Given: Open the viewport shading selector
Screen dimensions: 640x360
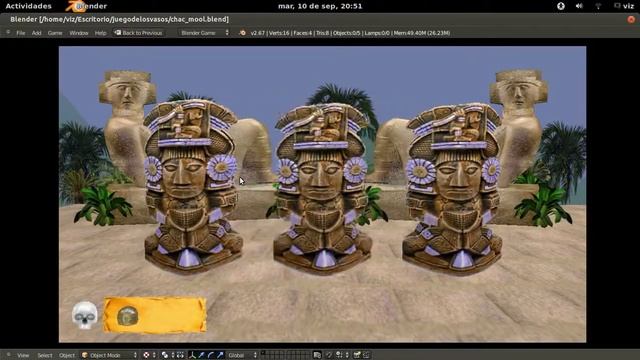Looking at the screenshot, I should [149, 355].
